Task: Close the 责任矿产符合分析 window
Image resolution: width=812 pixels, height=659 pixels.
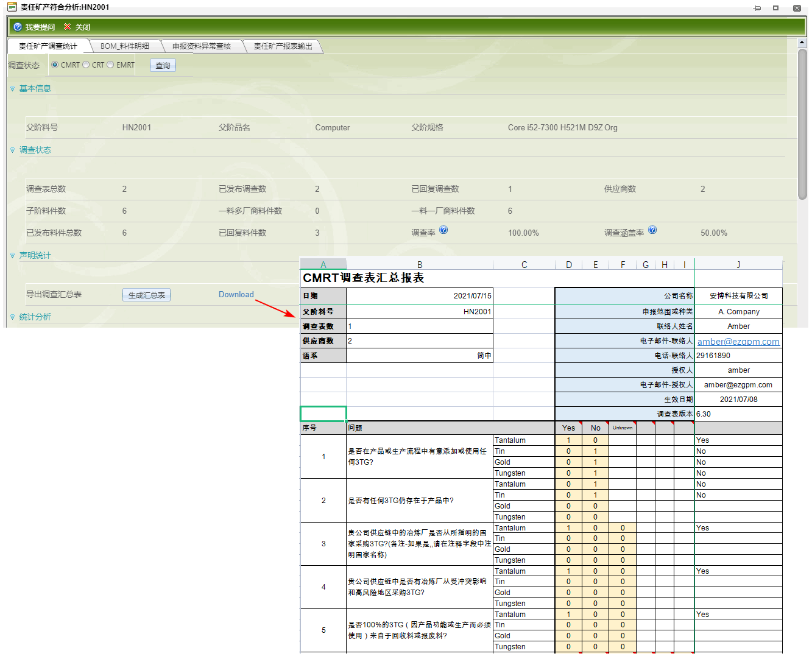Action: click(797, 8)
